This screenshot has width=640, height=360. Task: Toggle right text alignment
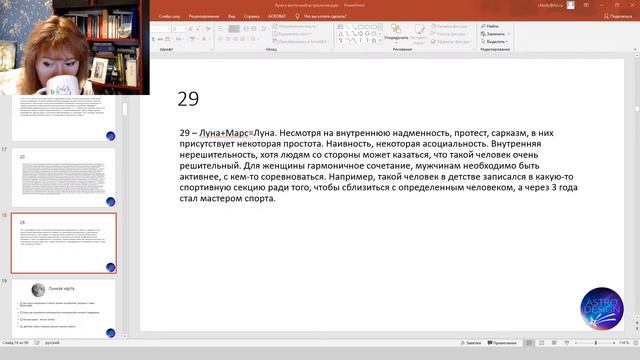tap(235, 39)
